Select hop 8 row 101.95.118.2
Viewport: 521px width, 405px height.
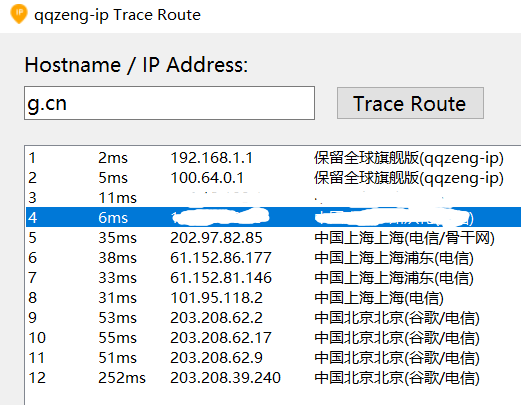point(273,298)
